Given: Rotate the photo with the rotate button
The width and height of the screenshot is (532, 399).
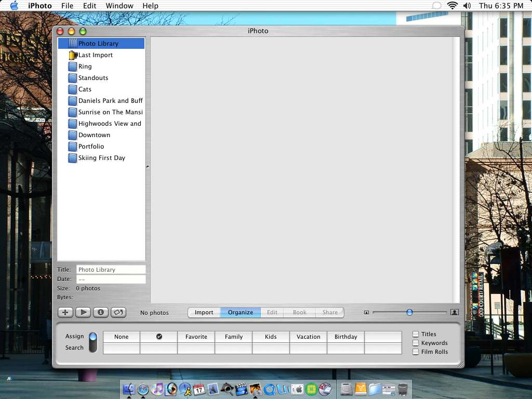Looking at the screenshot, I should click(x=118, y=312).
